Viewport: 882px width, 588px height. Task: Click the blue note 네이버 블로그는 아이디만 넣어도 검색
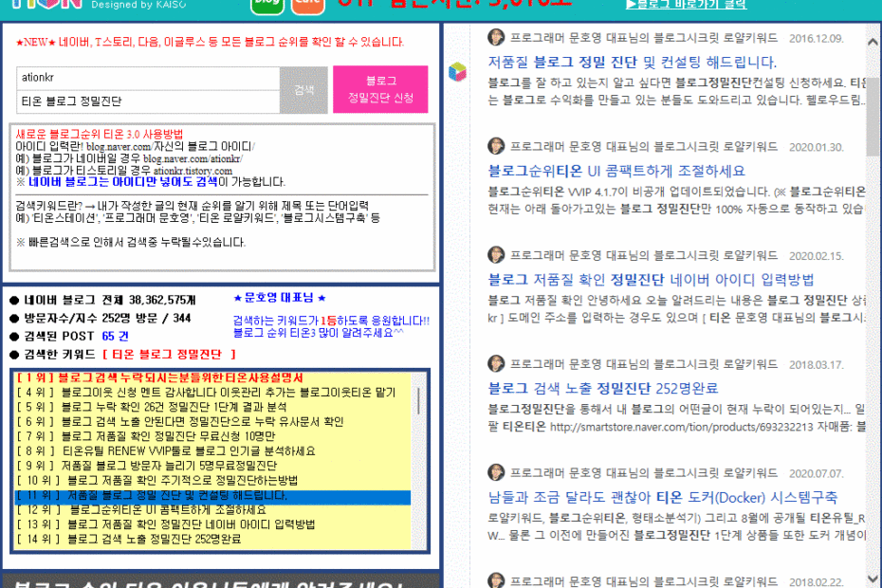pyautogui.click(x=123, y=182)
